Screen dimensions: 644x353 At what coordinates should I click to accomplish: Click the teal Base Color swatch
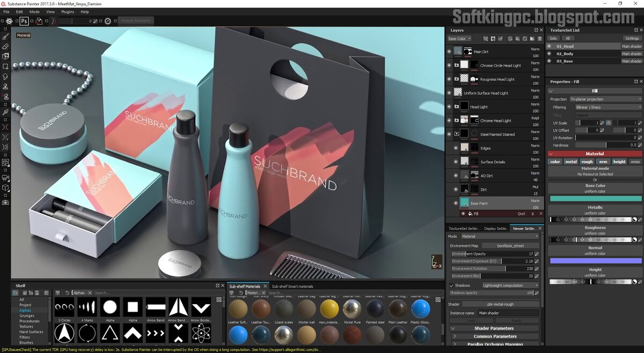(595, 198)
